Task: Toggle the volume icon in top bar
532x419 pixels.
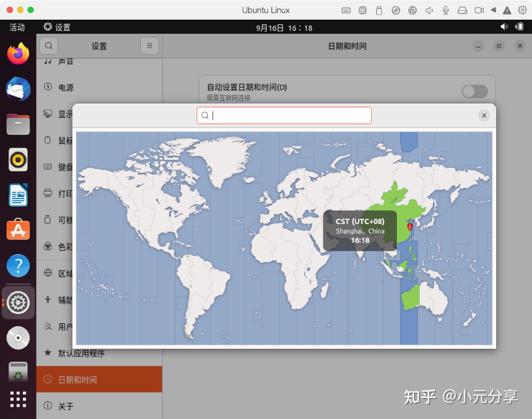Action: [x=504, y=27]
